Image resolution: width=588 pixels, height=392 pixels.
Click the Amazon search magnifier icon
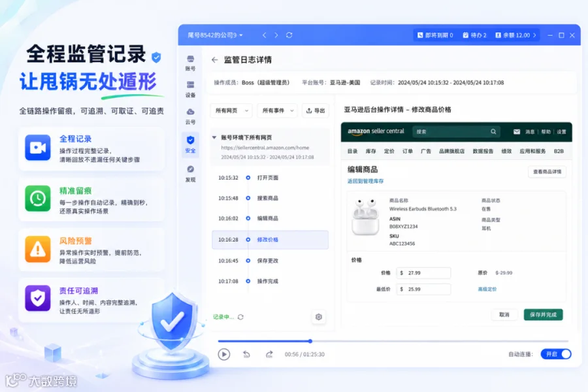[493, 132]
